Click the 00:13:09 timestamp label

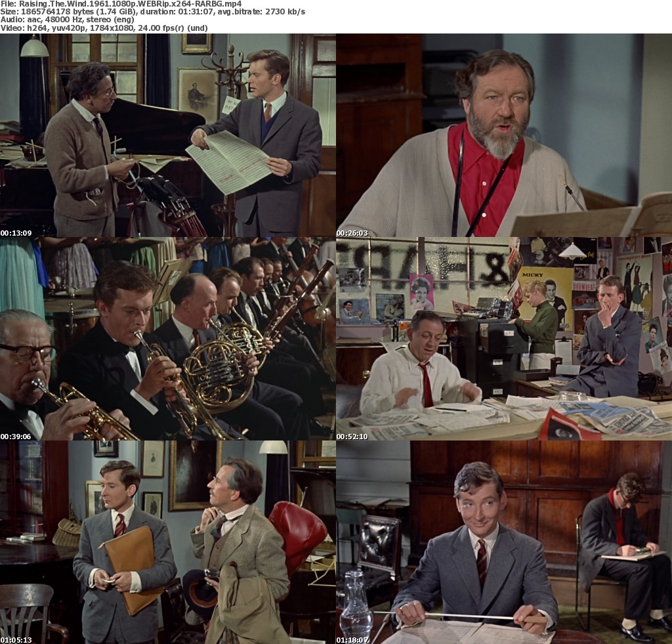[16, 233]
